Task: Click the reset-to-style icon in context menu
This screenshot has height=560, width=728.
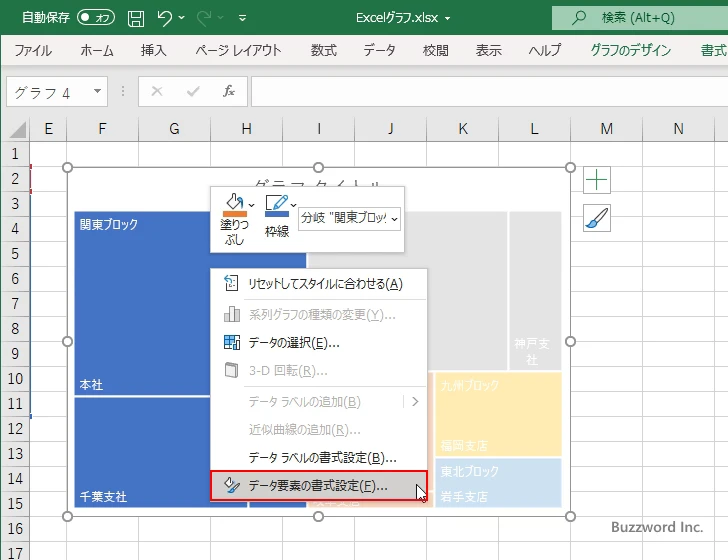Action: (x=231, y=283)
